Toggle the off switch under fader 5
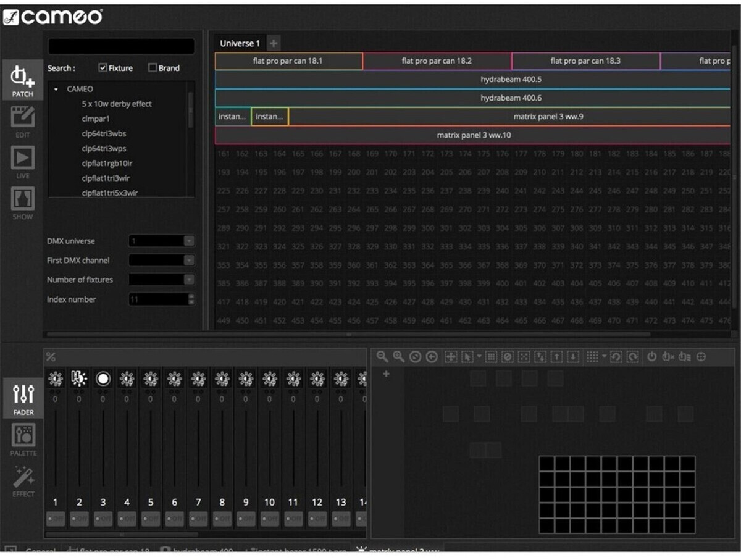Image resolution: width=741 pixels, height=560 pixels. [151, 519]
